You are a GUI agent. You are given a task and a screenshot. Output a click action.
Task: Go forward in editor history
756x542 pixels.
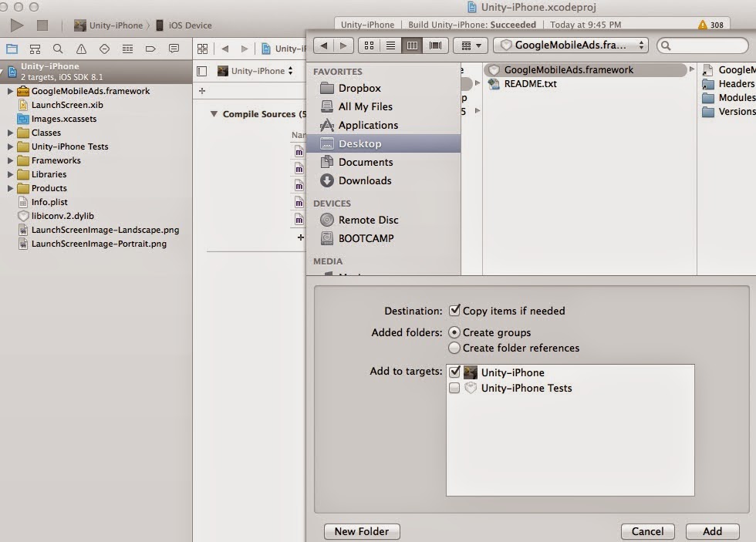click(245, 49)
